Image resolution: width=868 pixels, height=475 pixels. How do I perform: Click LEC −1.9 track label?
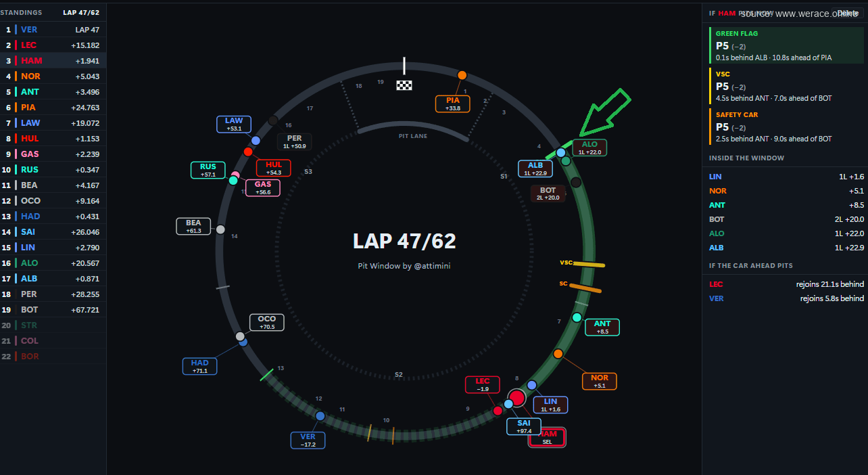(x=483, y=385)
